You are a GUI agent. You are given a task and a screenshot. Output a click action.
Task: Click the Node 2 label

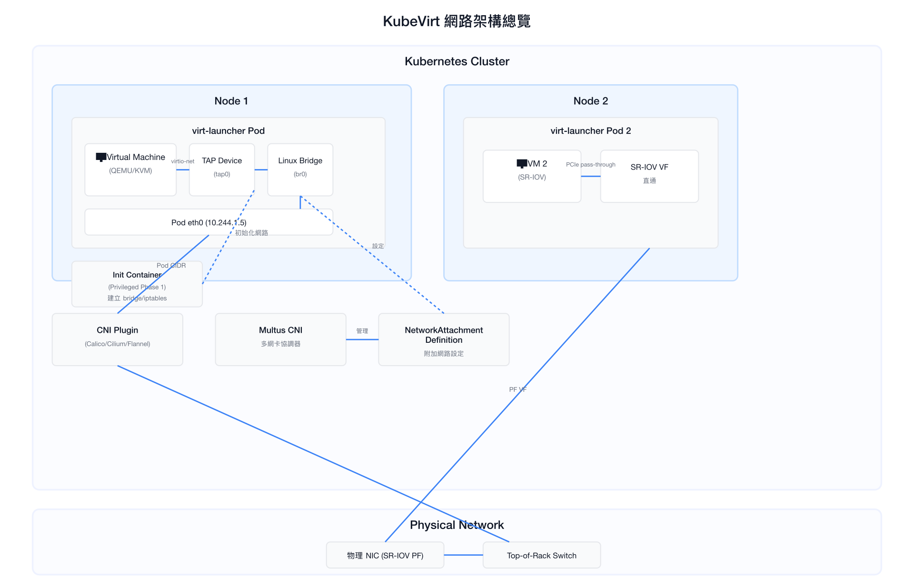coord(591,101)
